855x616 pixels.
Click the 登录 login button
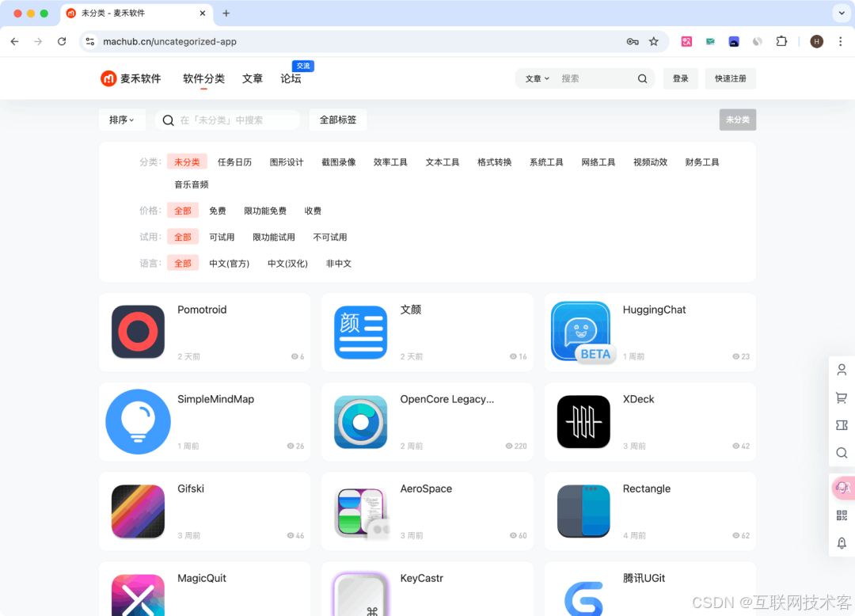coord(681,78)
